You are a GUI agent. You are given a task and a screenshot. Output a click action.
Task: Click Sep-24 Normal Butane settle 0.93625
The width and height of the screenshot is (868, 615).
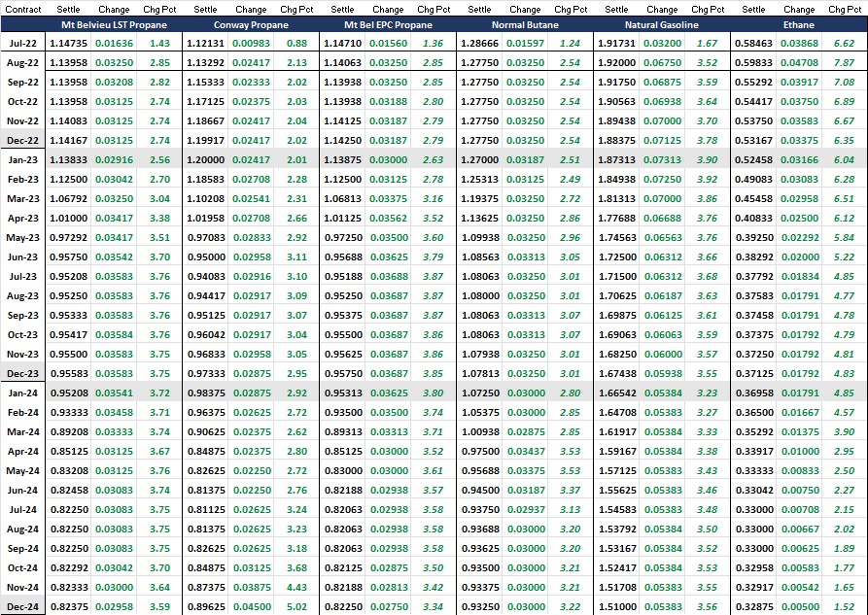(479, 549)
